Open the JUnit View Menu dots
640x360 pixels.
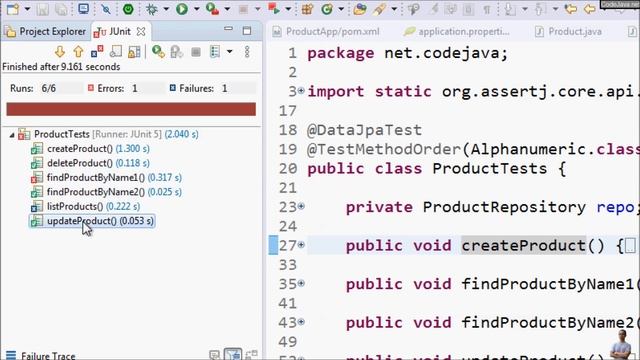[247, 52]
